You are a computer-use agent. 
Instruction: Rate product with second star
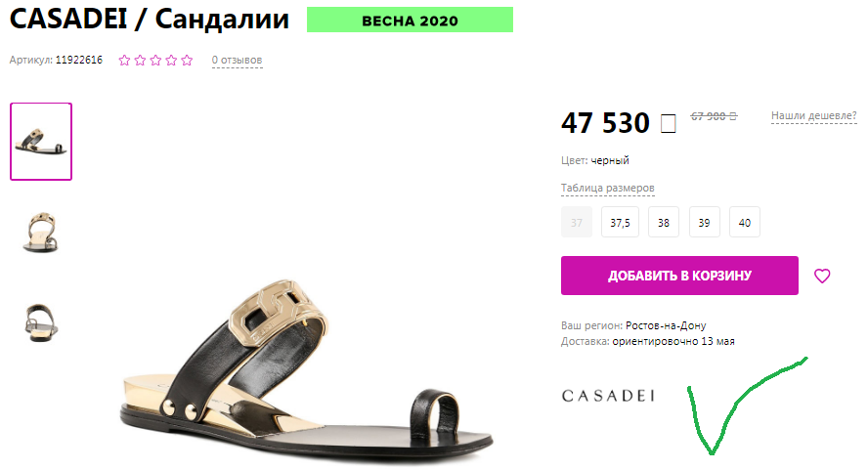click(x=140, y=61)
